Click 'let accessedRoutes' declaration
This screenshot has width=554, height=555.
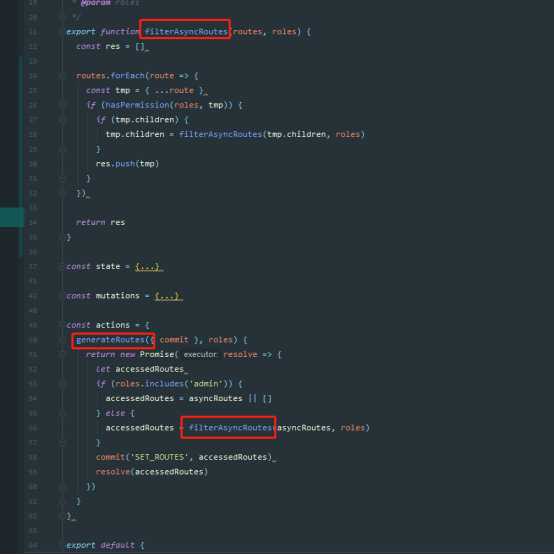140,369
